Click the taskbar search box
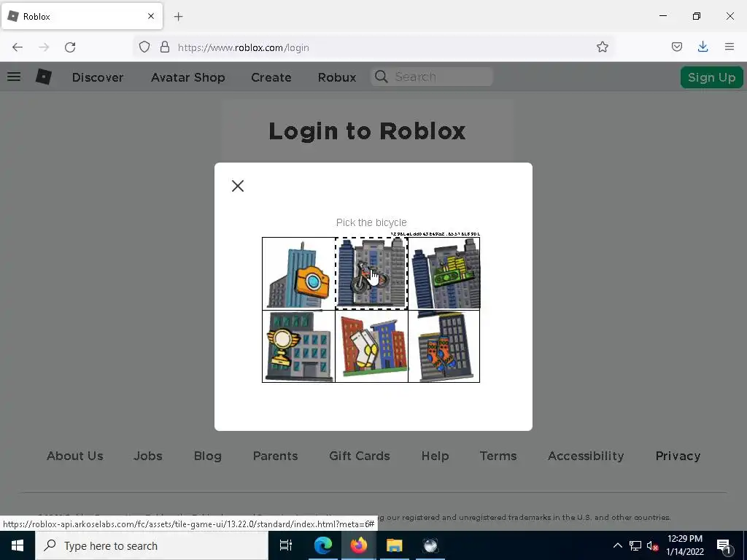Screen dimensions: 747x560 pyautogui.click(x=152, y=545)
